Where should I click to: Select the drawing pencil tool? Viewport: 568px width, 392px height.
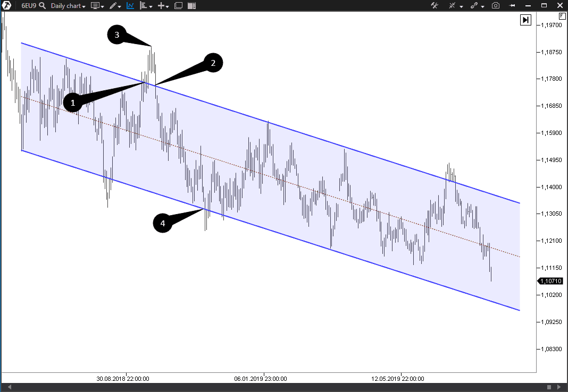pyautogui.click(x=113, y=6)
